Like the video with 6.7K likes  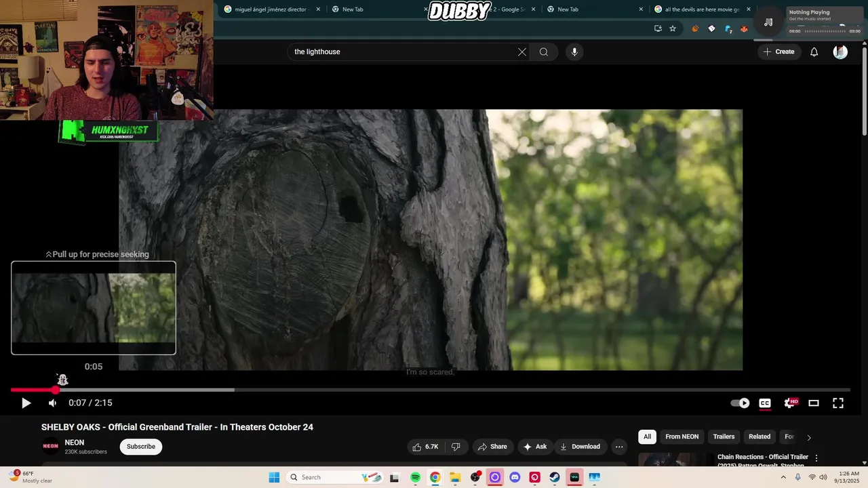(x=425, y=447)
